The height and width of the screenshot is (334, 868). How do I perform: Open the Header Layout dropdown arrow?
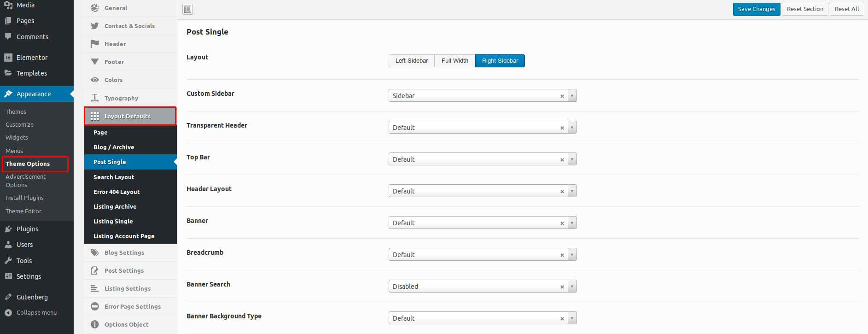pyautogui.click(x=572, y=191)
